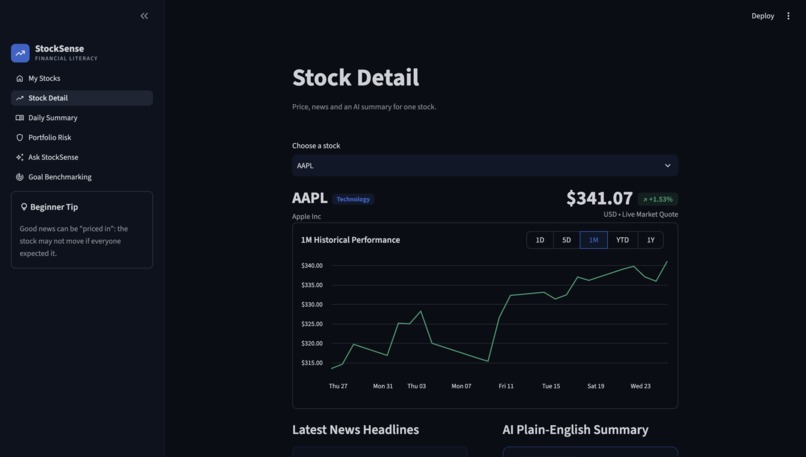
Task: Click the StockSense brand title
Action: [60, 49]
